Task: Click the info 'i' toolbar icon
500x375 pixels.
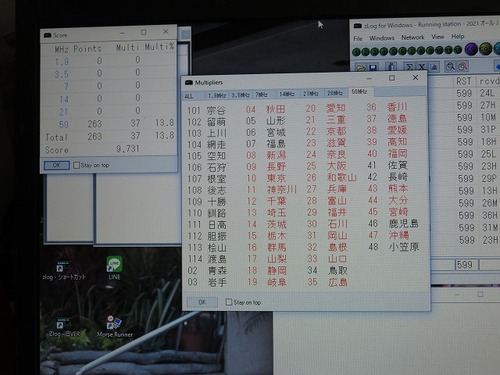Action: pos(391,67)
